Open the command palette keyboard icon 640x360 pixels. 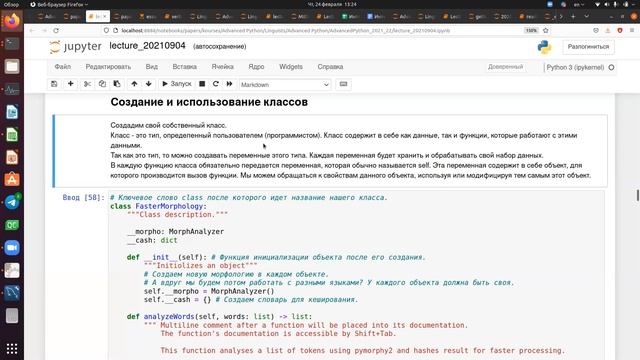343,84
